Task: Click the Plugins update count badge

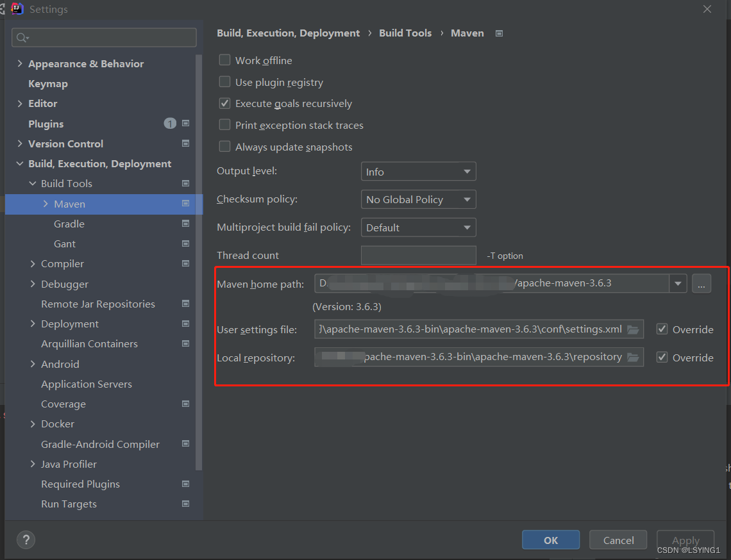Action: 170,124
